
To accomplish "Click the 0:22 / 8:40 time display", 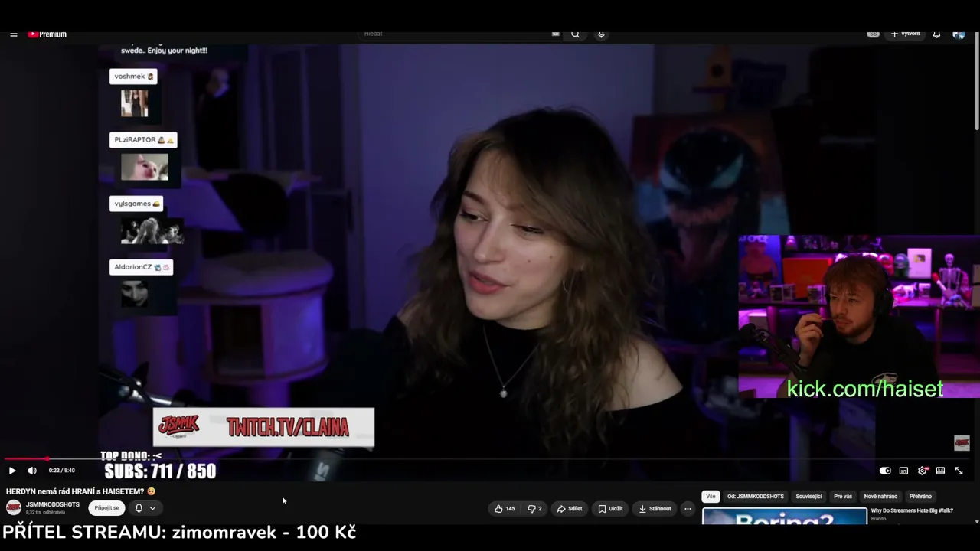I will click(x=62, y=471).
